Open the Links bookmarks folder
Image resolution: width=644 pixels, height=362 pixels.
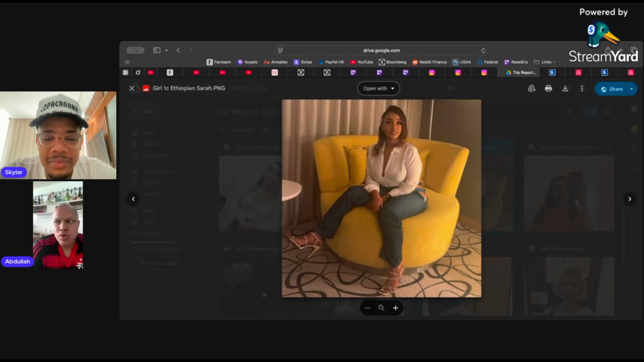click(x=545, y=62)
